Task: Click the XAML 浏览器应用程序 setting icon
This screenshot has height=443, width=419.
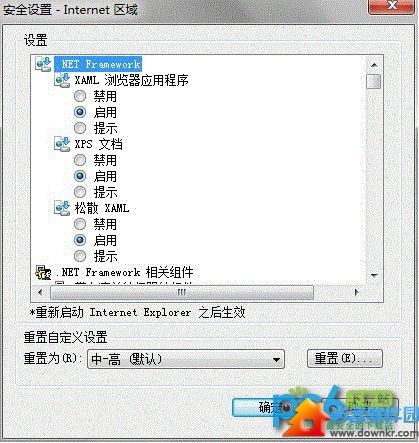Action: point(62,80)
